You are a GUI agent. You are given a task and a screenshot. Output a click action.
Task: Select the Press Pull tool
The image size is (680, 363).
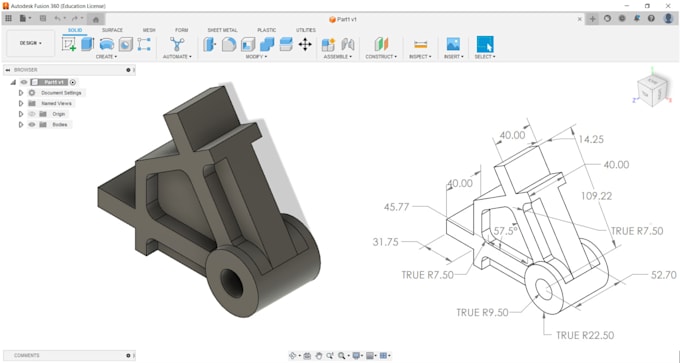(x=210, y=44)
